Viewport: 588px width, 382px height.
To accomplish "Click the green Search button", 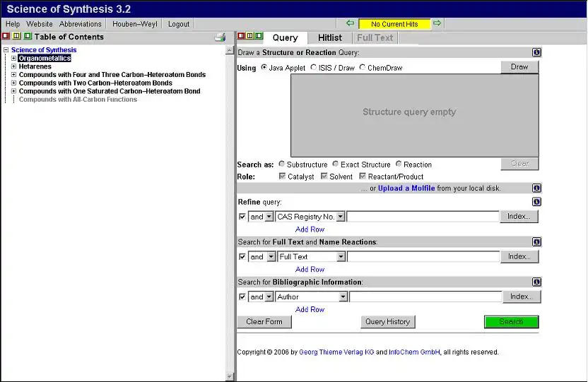I will point(511,322).
